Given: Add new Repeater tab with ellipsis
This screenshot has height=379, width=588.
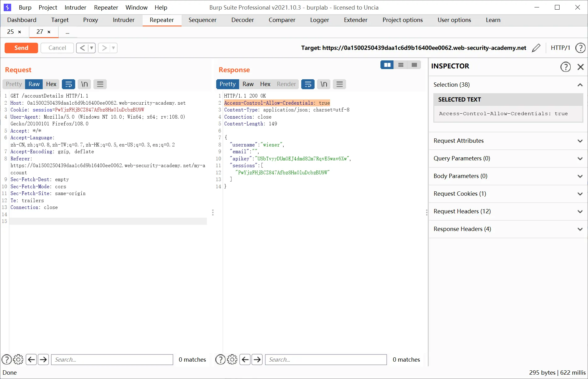Looking at the screenshot, I should 67,32.
